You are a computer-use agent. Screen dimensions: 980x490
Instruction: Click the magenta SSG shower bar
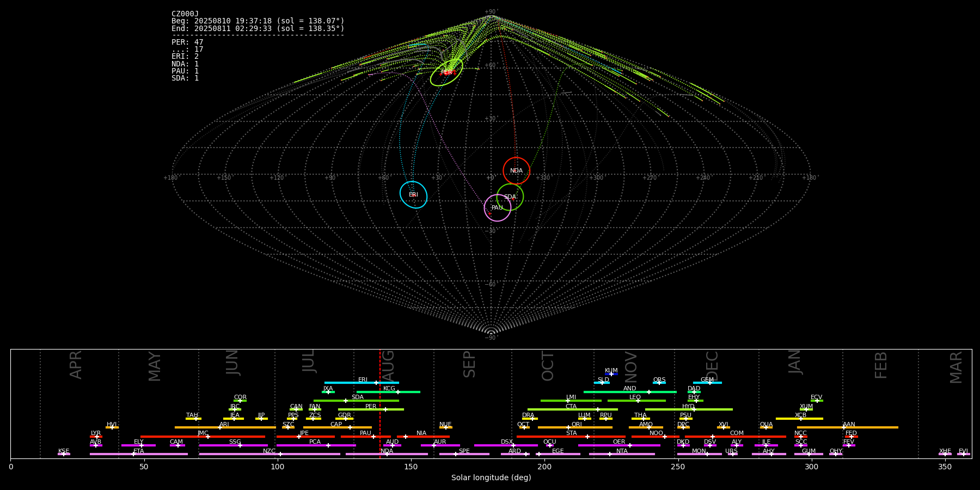pos(233,445)
